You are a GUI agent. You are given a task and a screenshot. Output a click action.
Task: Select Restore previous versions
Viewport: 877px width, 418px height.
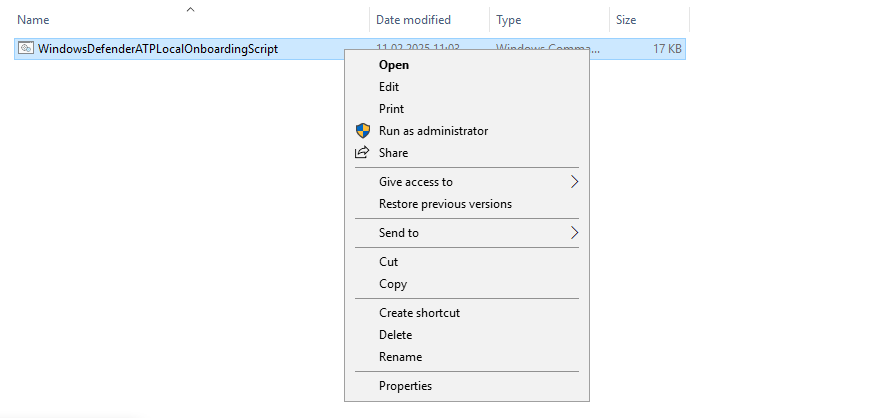(x=445, y=204)
